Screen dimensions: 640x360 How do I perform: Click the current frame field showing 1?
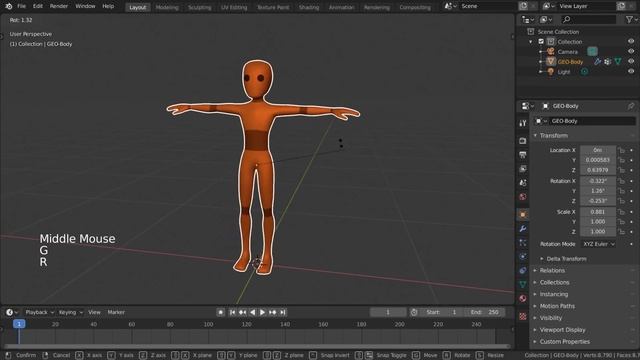point(388,312)
